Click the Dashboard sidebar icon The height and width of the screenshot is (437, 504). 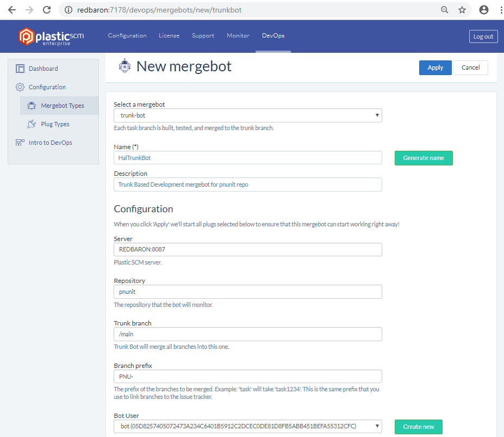point(20,69)
